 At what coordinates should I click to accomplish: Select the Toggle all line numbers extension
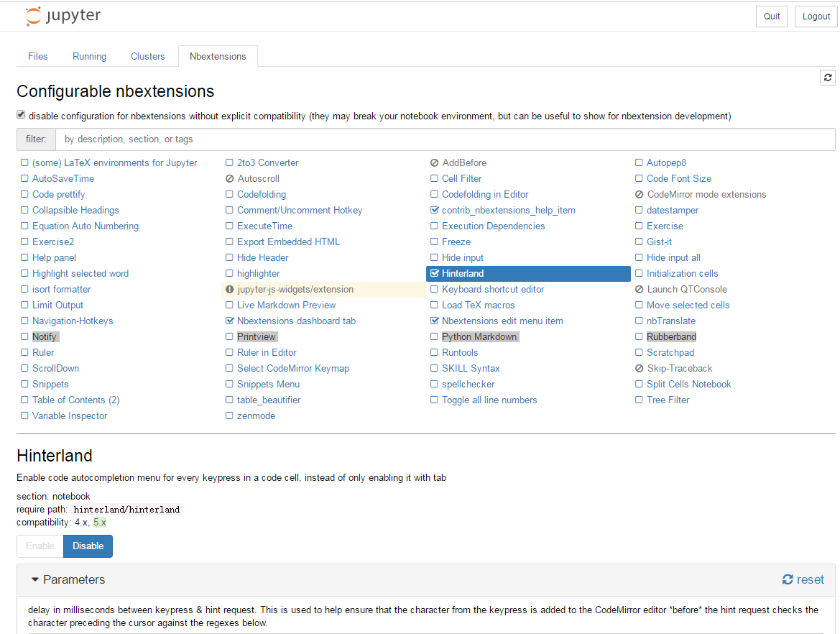point(489,400)
